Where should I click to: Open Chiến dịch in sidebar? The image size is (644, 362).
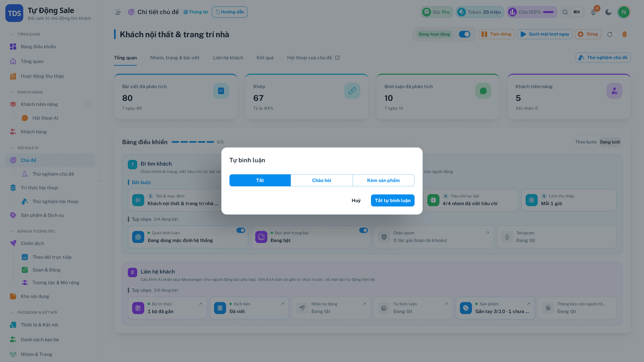tap(50, 243)
